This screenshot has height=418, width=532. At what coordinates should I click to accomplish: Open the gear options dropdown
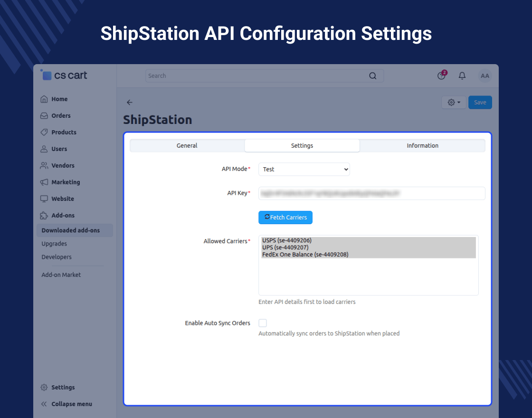454,102
